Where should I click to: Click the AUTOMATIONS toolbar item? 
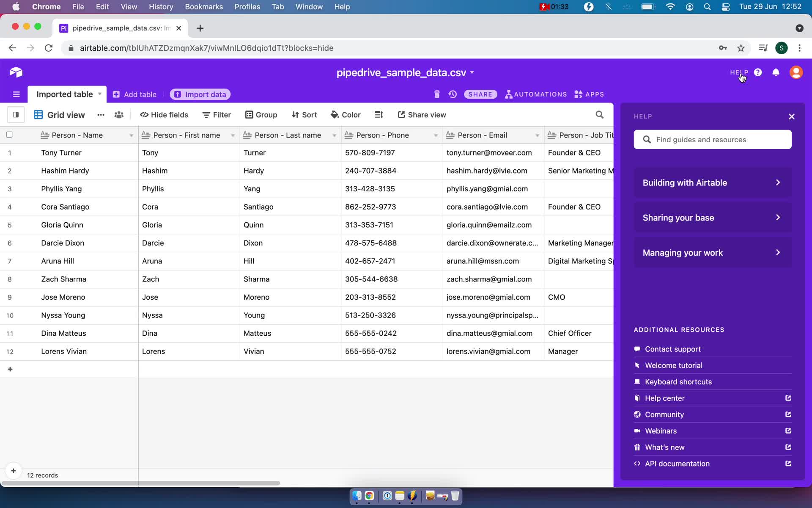point(535,94)
